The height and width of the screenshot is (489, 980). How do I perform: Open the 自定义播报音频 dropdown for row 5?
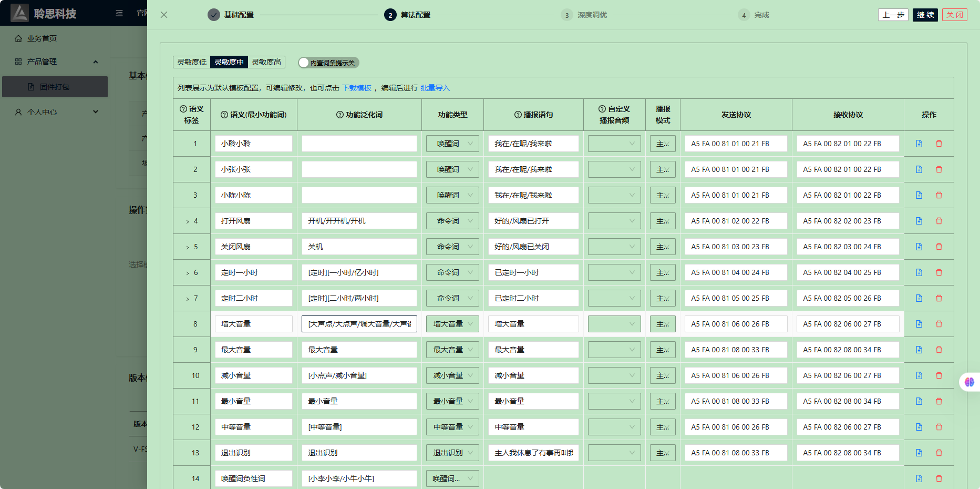click(614, 247)
